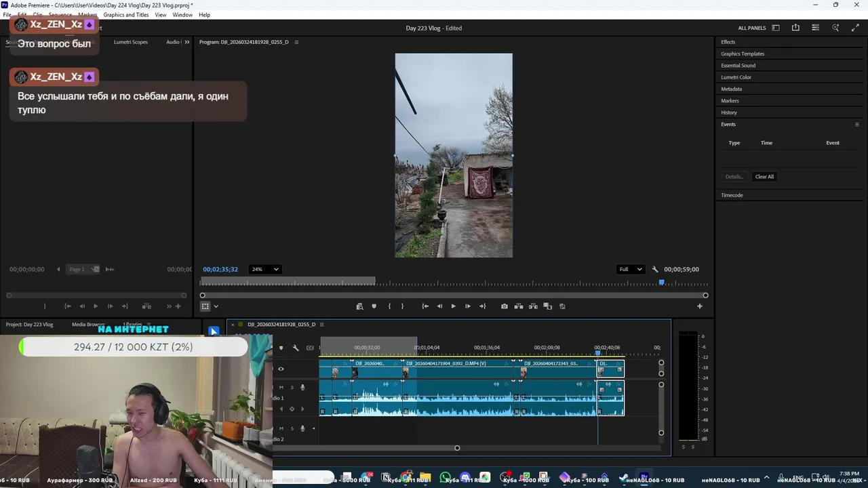The height and width of the screenshot is (488, 868).
Task: Open the workspaces panel layout icon
Action: (776, 28)
